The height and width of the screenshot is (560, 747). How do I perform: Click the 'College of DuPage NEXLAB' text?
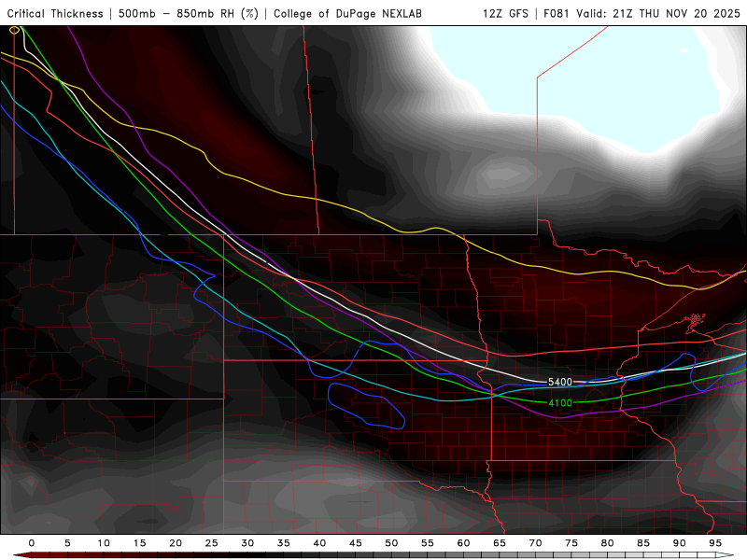(x=347, y=13)
